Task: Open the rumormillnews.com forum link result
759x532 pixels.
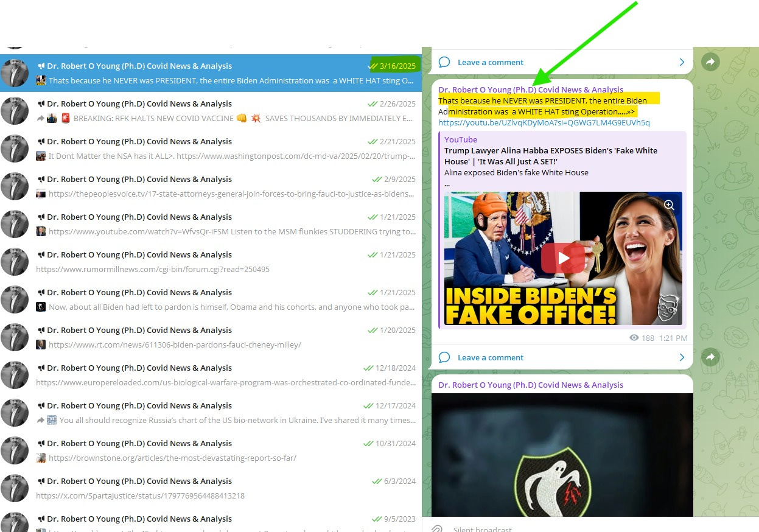Action: (211, 262)
